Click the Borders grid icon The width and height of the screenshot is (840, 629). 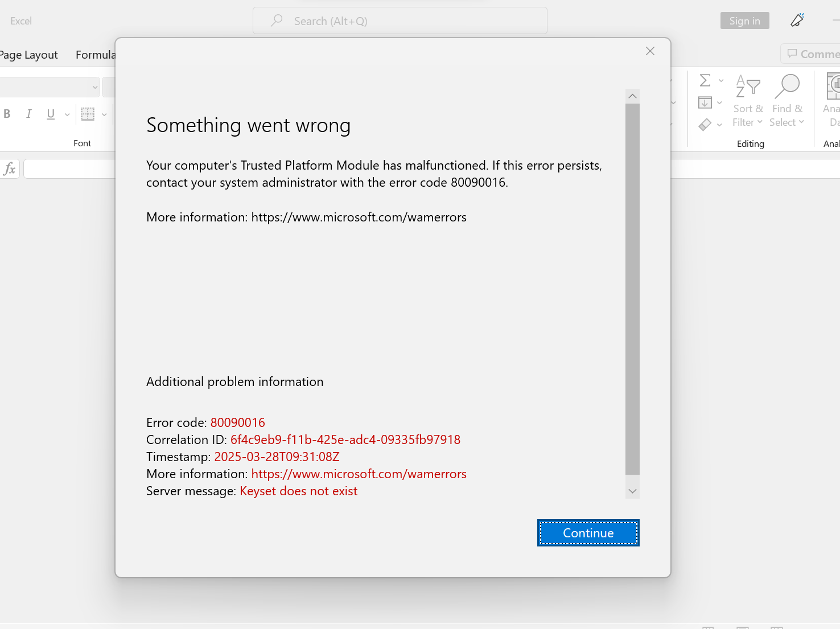[88, 114]
